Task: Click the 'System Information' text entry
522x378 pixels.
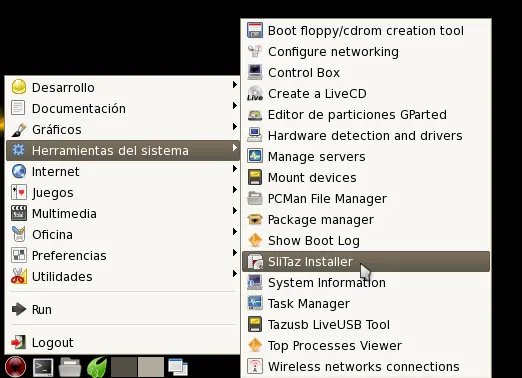Action: (x=327, y=283)
